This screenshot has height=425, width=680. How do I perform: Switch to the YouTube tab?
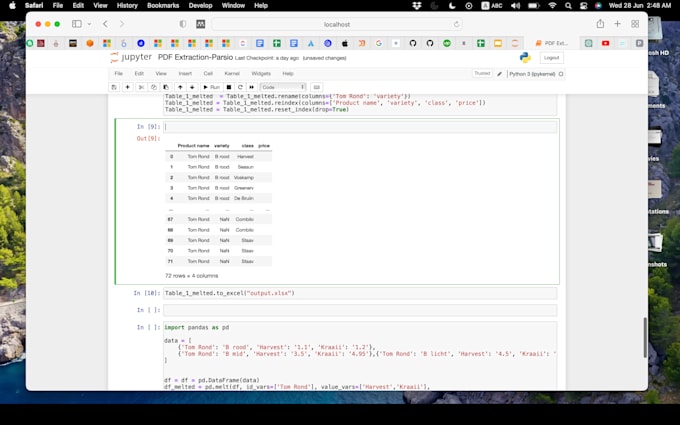[605, 43]
